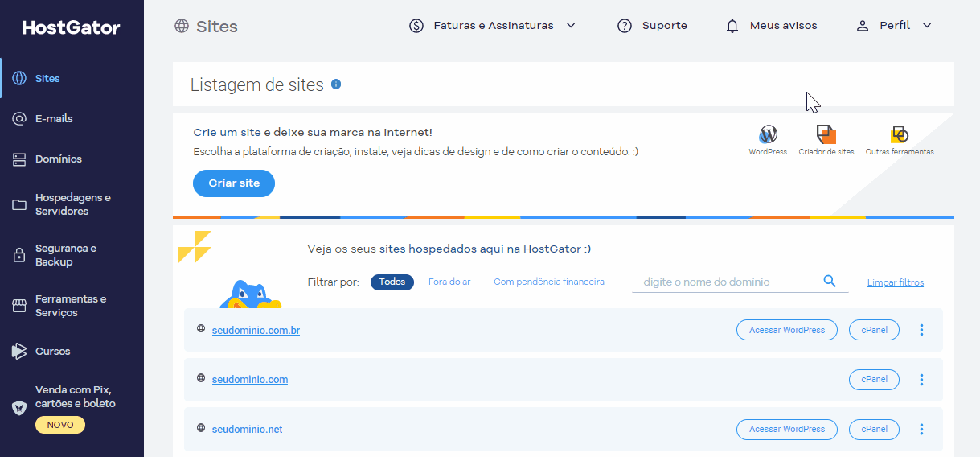Click Segurança e Backup lock icon

[x=19, y=255]
